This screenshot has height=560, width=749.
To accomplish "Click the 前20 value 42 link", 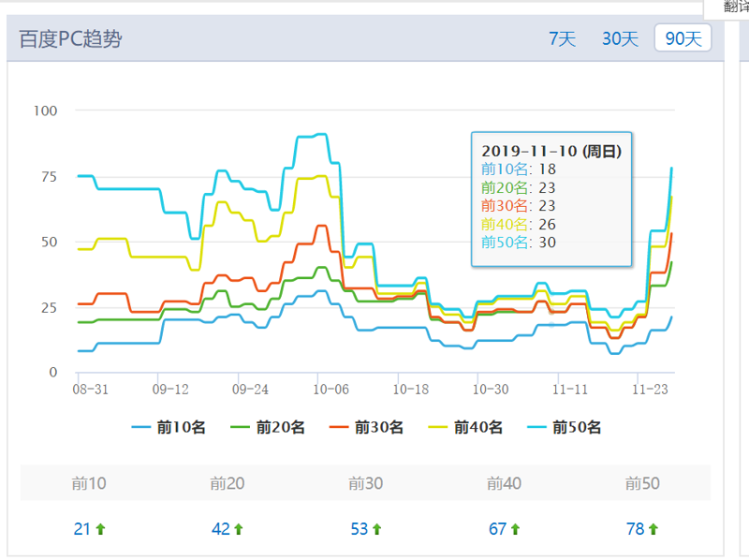I will 221,529.
